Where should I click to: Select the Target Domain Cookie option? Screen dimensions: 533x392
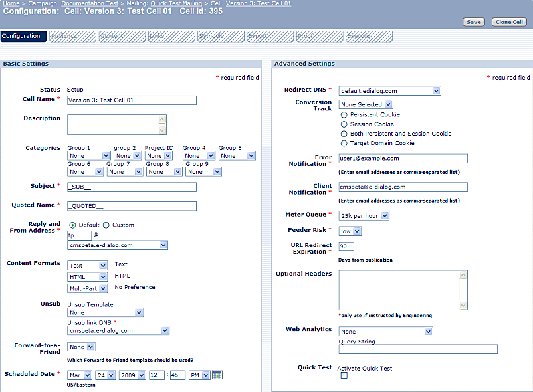[344, 143]
